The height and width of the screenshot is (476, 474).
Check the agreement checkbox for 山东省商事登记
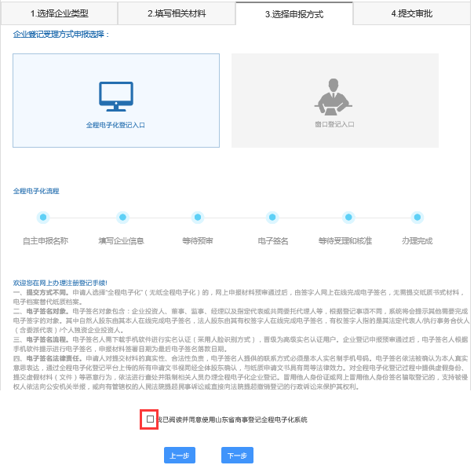pos(150,419)
